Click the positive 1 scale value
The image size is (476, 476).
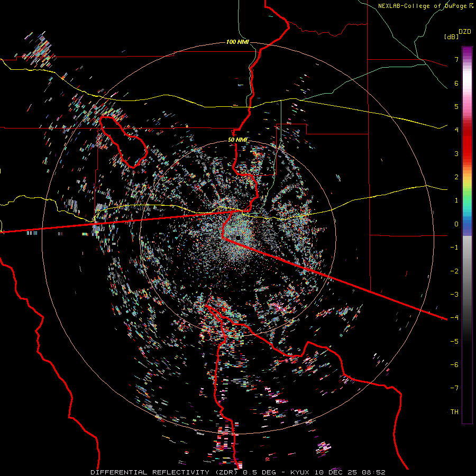coord(456,200)
